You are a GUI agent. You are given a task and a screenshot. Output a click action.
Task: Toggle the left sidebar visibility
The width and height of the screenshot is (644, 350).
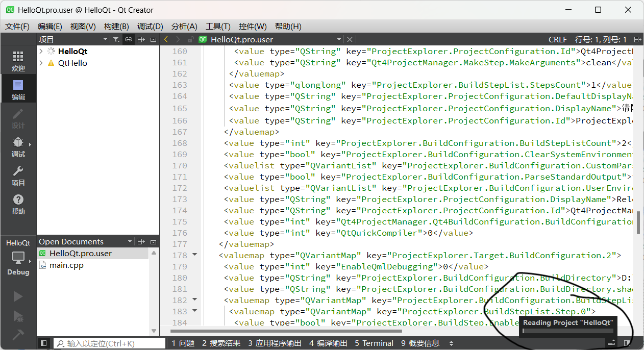44,343
